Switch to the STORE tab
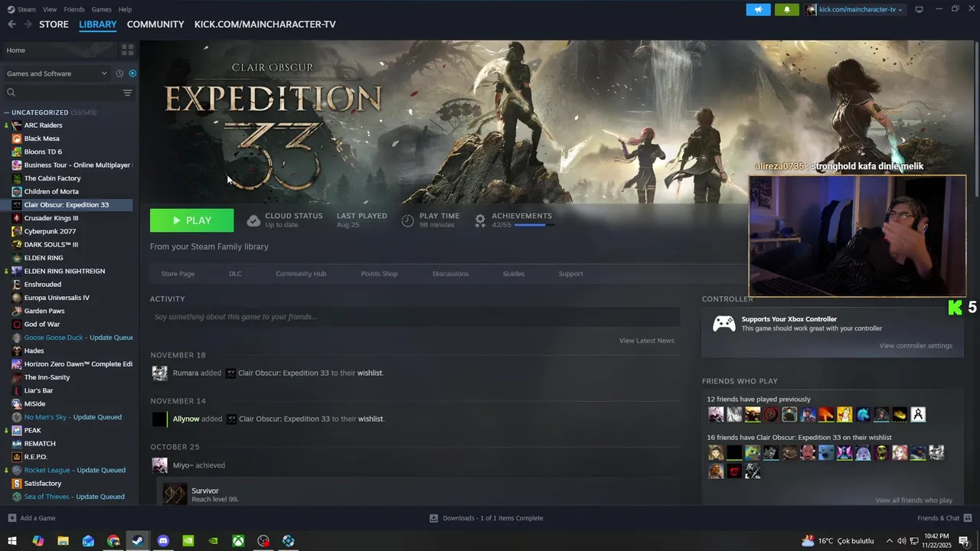Image resolution: width=980 pixels, height=551 pixels. click(54, 24)
